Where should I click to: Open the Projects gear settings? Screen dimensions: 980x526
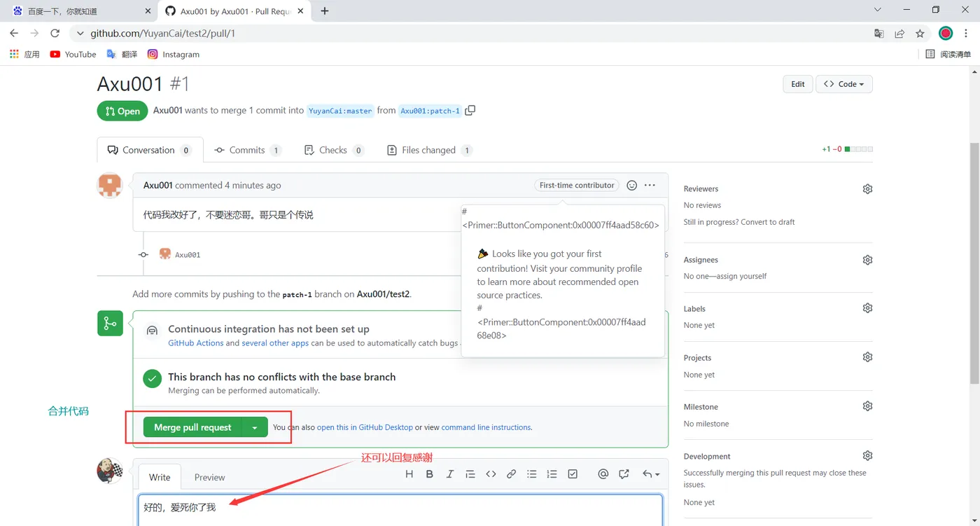pyautogui.click(x=868, y=357)
